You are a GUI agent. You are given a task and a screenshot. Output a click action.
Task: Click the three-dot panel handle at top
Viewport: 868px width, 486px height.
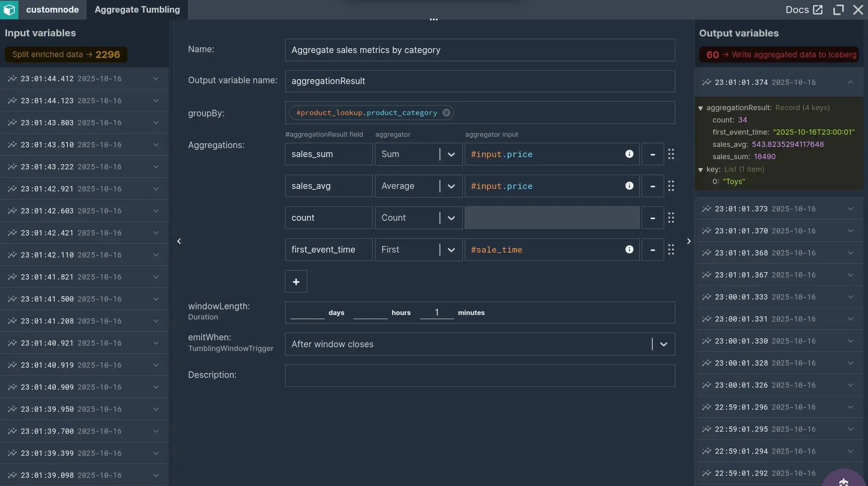click(x=434, y=19)
